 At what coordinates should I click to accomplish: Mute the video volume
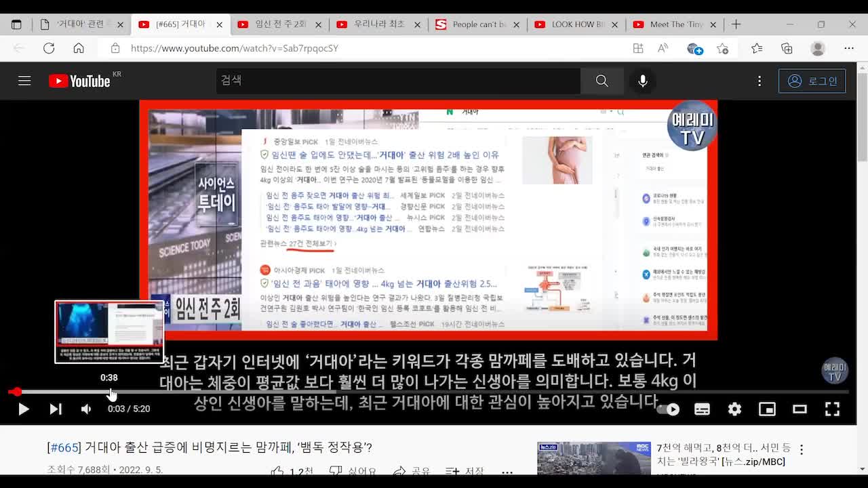pos(86,409)
